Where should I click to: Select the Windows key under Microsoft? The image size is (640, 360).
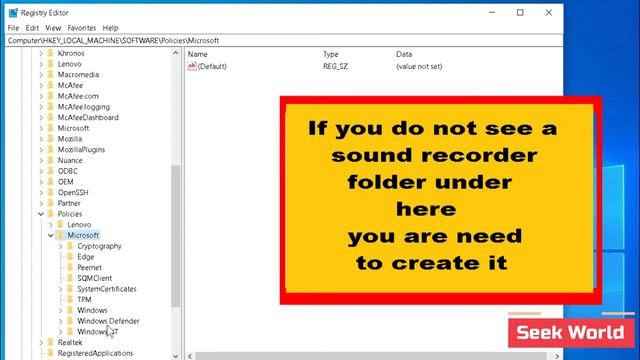tap(92, 310)
